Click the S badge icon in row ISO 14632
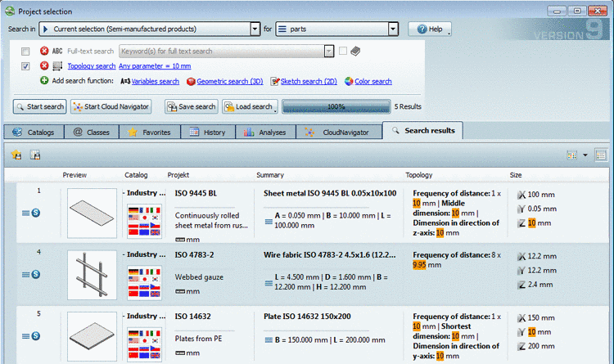This screenshot has width=614, height=364. click(36, 336)
